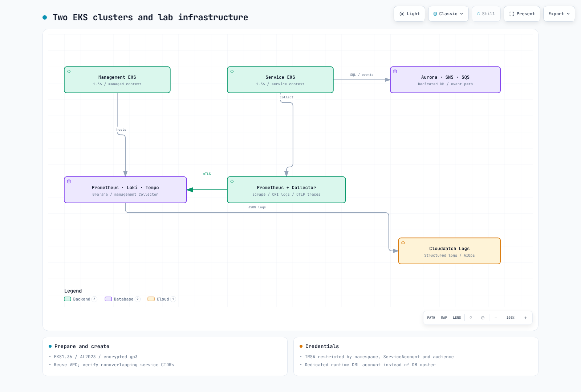
Task: Click the teal dot beside the diagram title
Action: click(45, 17)
